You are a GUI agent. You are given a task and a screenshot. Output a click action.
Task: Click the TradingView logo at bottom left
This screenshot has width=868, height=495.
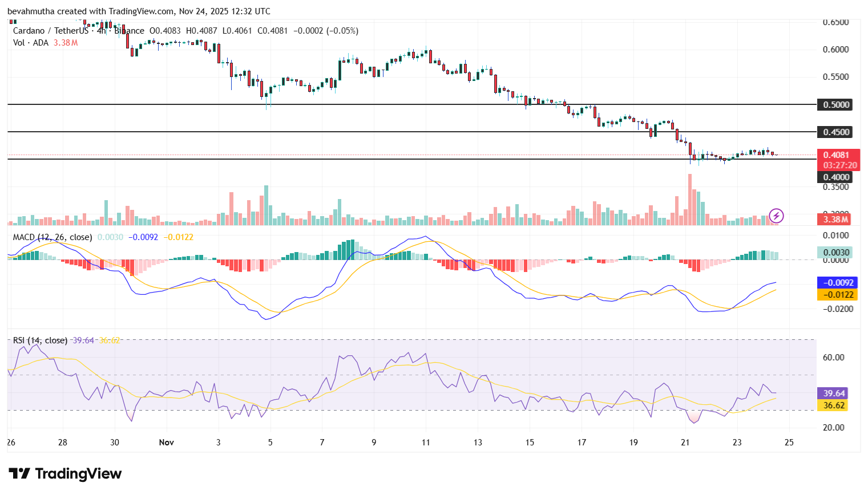[x=64, y=473]
